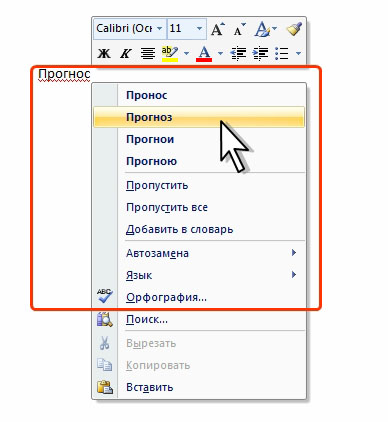
Task: Toggle italic formatting (К)
Action: pyautogui.click(x=126, y=53)
